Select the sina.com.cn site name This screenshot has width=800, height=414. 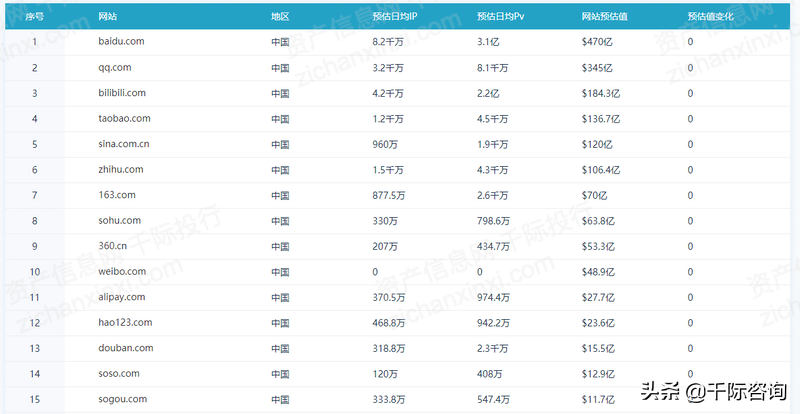tap(124, 144)
